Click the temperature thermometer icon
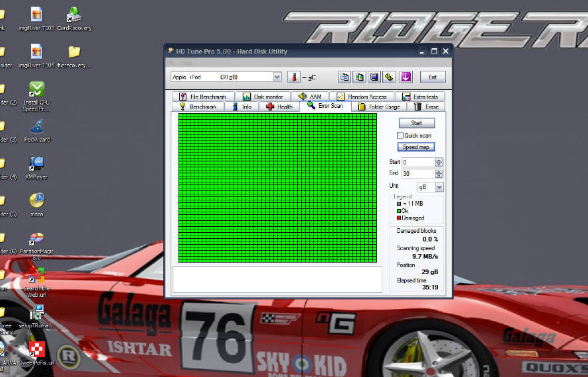The image size is (588, 377). [294, 77]
